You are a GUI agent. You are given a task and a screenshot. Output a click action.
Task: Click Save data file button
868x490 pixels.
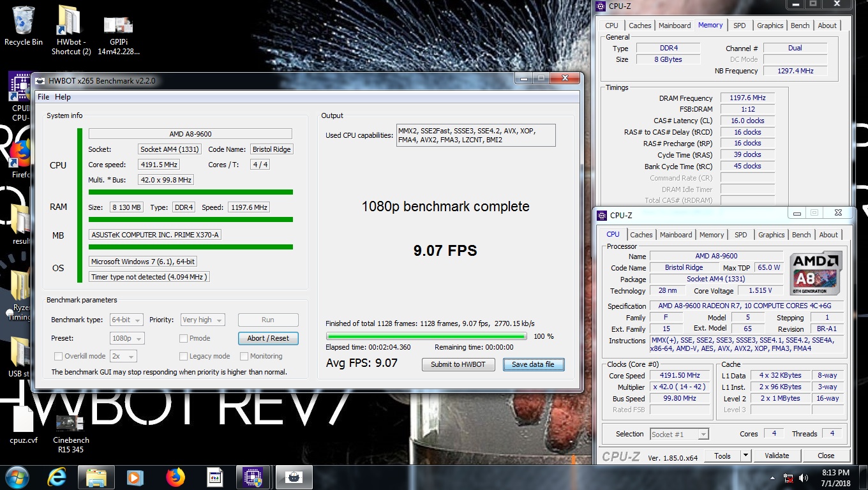click(534, 364)
